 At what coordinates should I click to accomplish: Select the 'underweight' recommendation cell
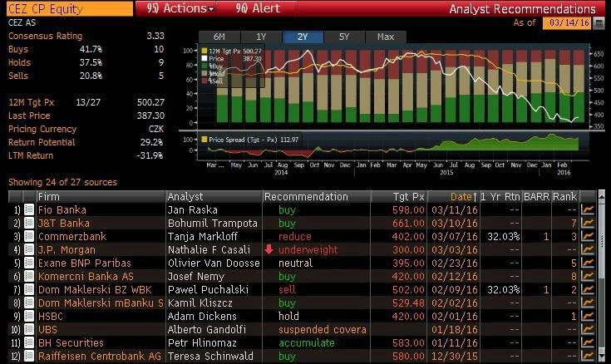point(308,249)
